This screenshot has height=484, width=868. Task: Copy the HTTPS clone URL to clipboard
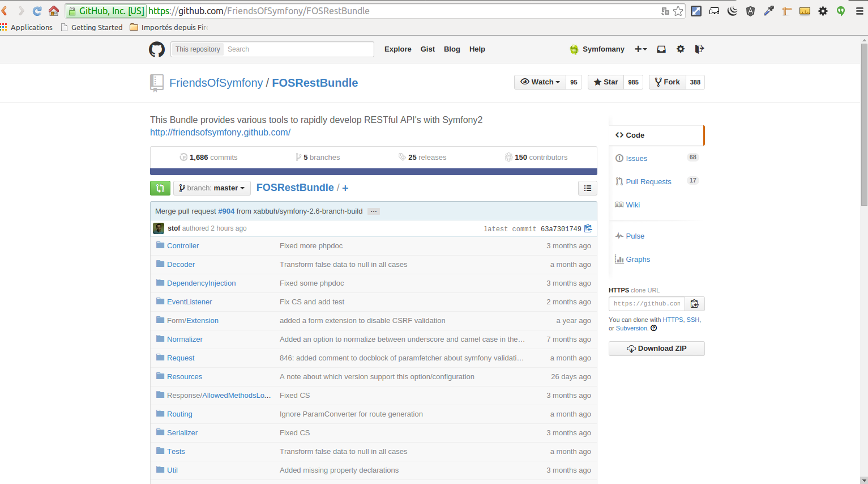[x=695, y=304]
